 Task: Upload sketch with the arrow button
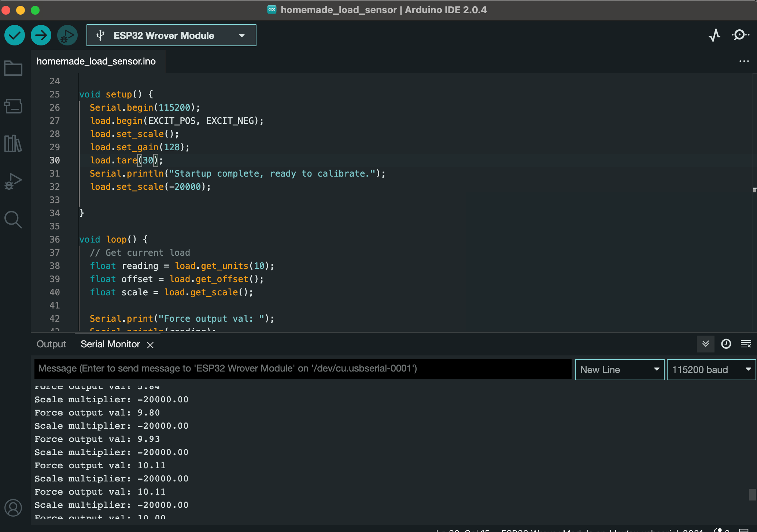pos(41,36)
